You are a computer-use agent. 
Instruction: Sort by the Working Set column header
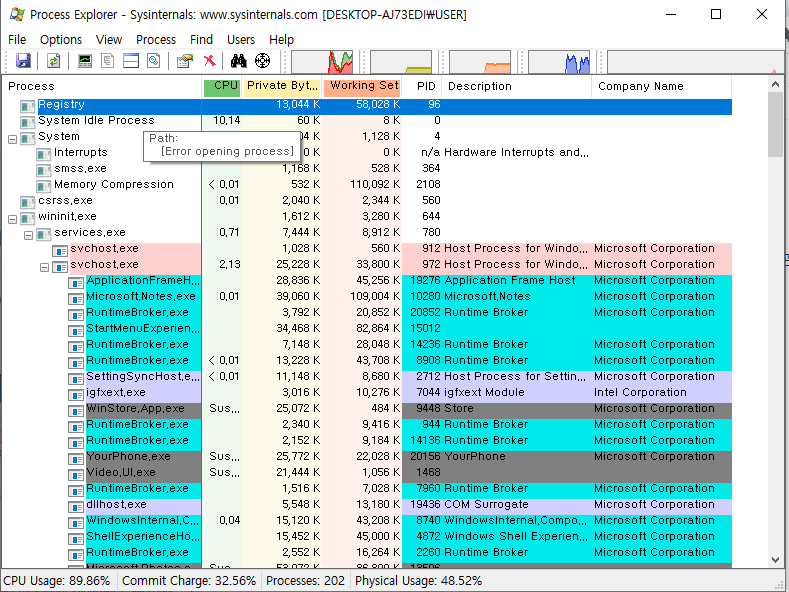click(362, 87)
